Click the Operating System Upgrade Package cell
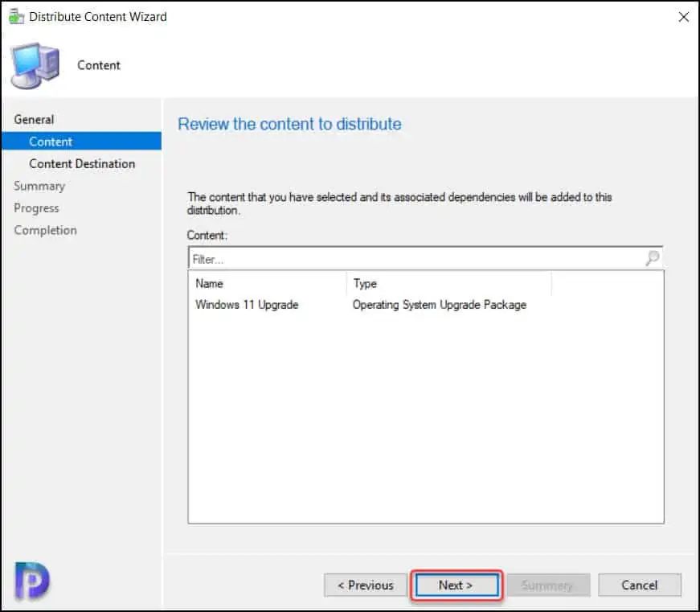 (x=440, y=305)
